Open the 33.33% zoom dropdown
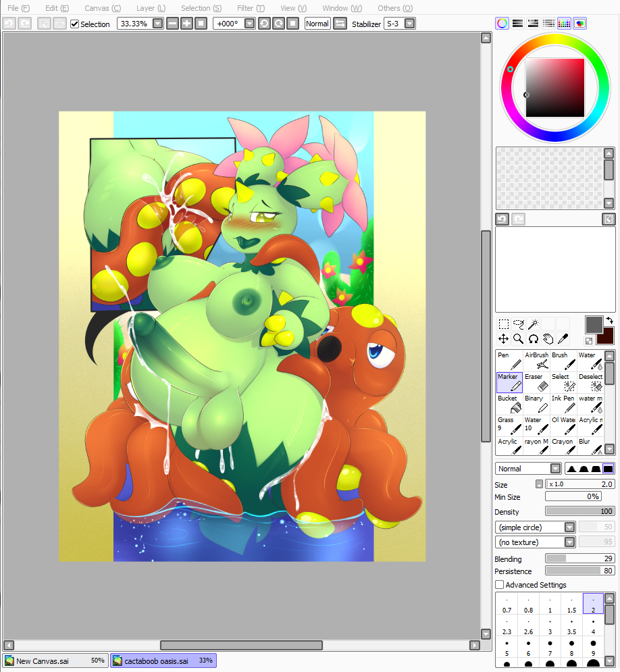620x672 pixels. (157, 24)
